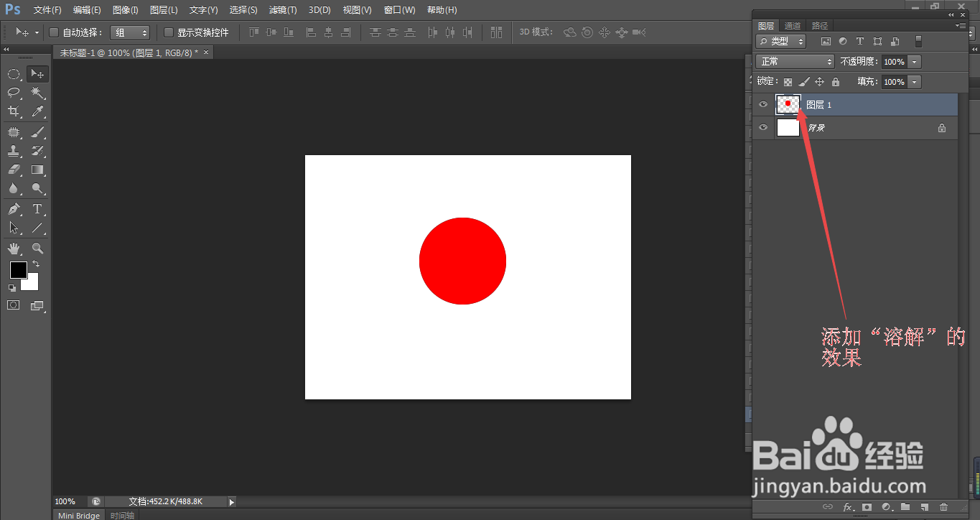Select the Clone Stamp tool

[x=14, y=151]
